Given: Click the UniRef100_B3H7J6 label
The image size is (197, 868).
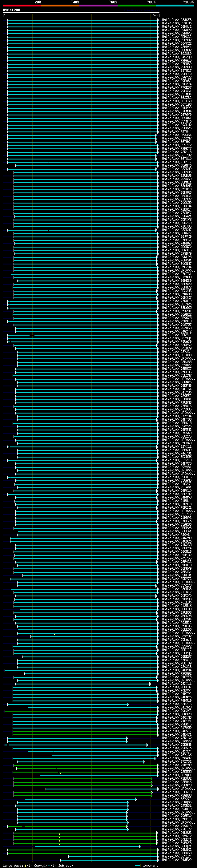Looking at the screenshot, I should pyautogui.click(x=177, y=704).
